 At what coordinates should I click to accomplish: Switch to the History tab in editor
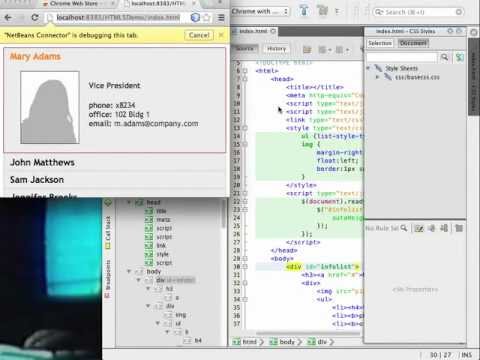277,49
